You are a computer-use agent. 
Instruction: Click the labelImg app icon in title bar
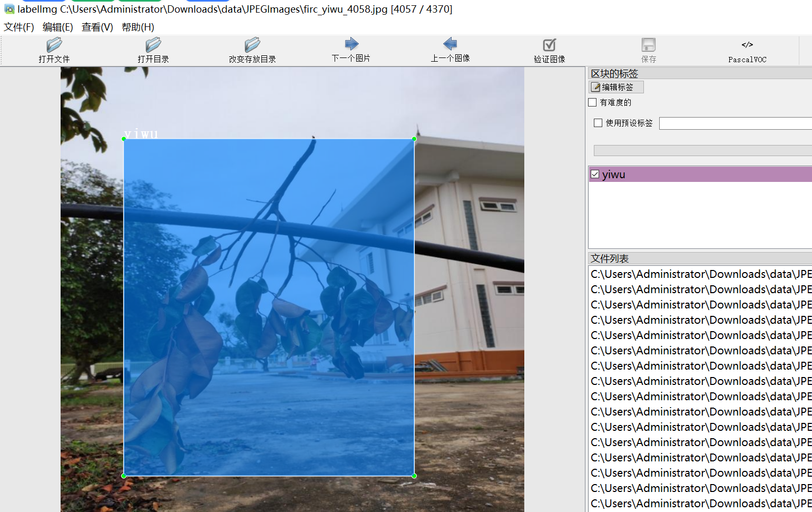coord(9,9)
